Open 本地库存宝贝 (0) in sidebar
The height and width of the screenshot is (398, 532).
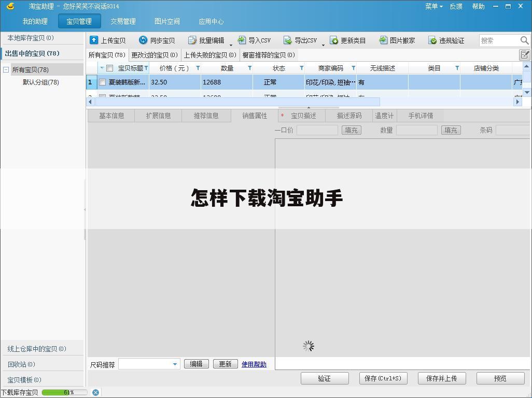[43, 38]
